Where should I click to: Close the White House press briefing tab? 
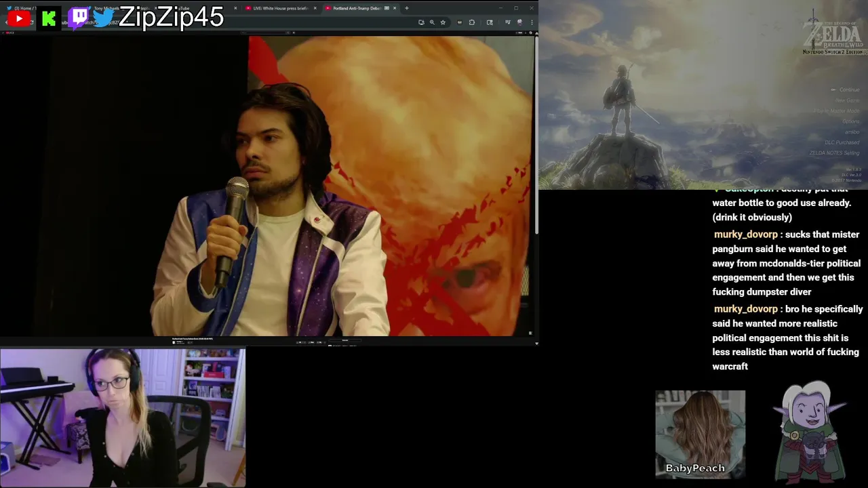(x=315, y=8)
